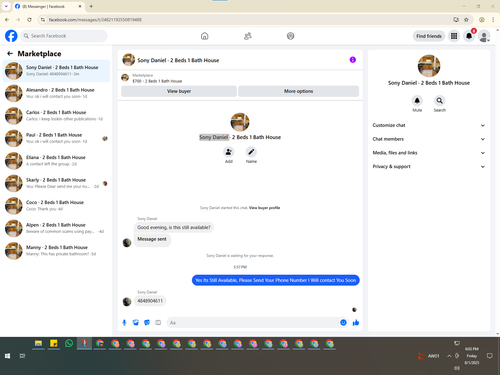
Task: Click the blue 'Yes Its Still Available' message
Action: [x=276, y=280]
